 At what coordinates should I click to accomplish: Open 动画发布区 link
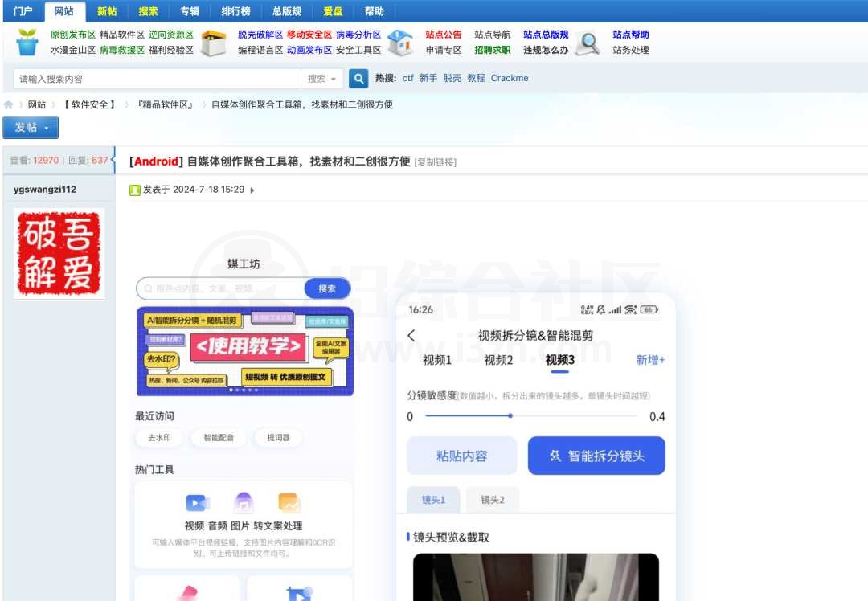tap(309, 50)
